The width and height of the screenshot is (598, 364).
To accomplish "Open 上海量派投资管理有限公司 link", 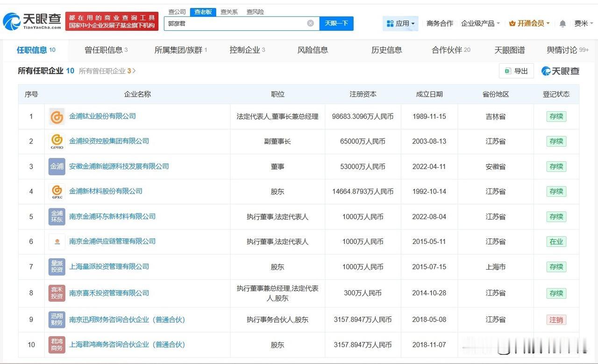I will (109, 266).
